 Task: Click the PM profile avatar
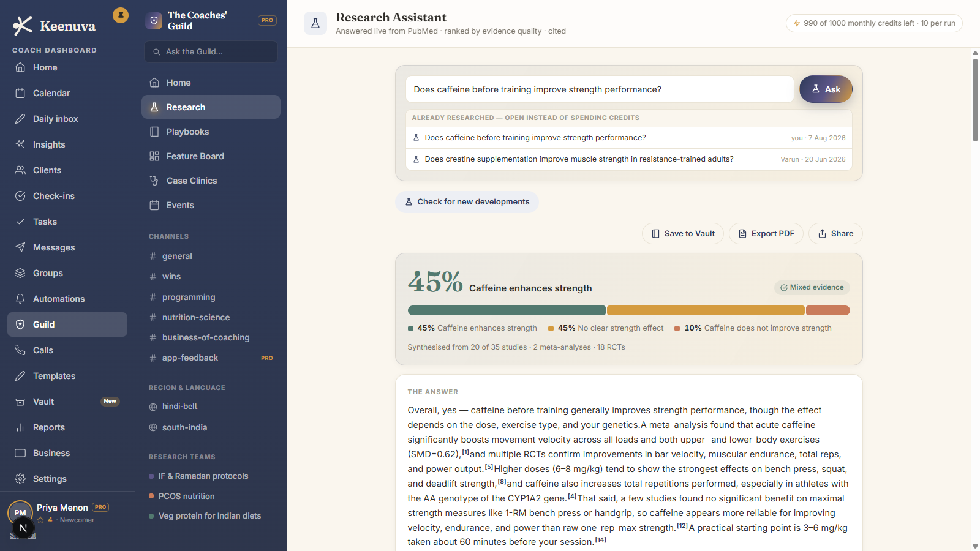click(20, 513)
